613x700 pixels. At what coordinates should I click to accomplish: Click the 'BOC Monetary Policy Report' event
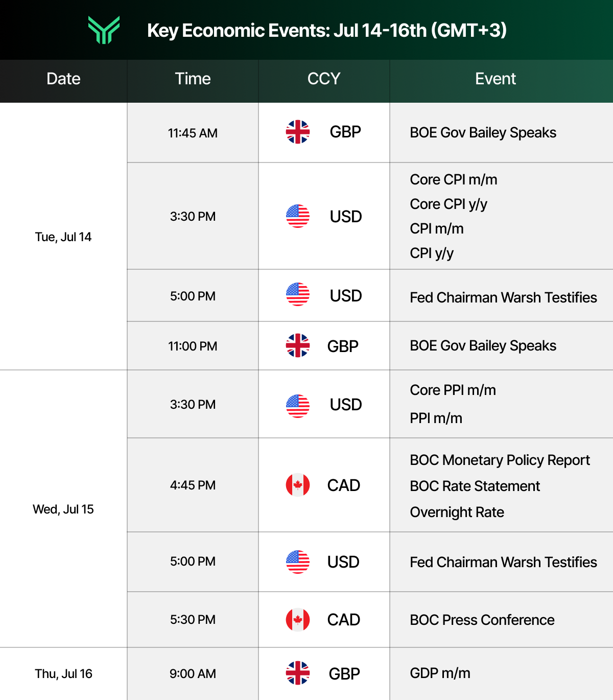pyautogui.click(x=500, y=460)
